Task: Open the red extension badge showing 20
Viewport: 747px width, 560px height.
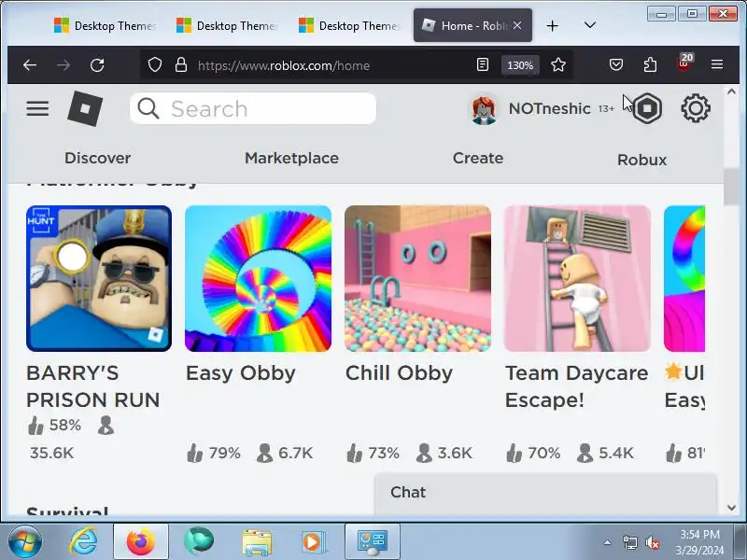Action: (x=684, y=63)
